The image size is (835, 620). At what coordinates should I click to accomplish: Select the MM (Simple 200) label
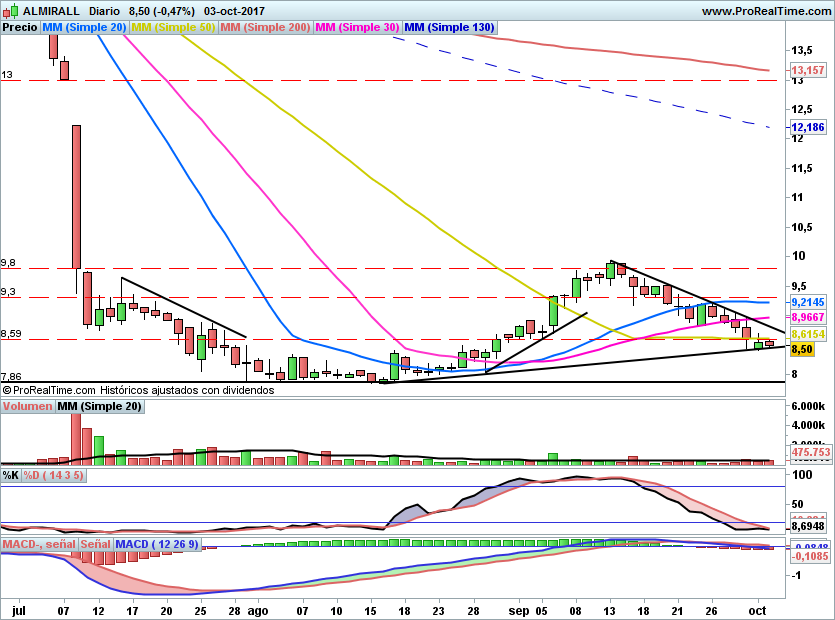click(265, 27)
